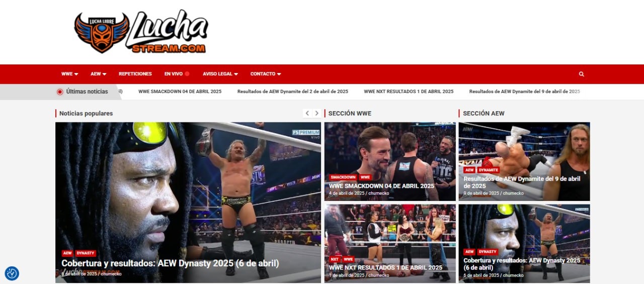Show previous popular news slide arrow
The width and height of the screenshot is (644, 284).
[x=307, y=113]
